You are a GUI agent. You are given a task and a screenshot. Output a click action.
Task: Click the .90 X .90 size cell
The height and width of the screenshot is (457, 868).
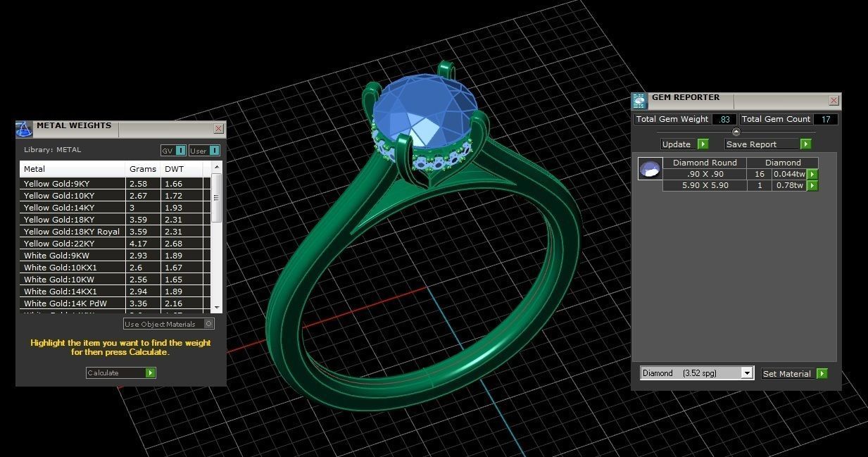click(x=705, y=174)
